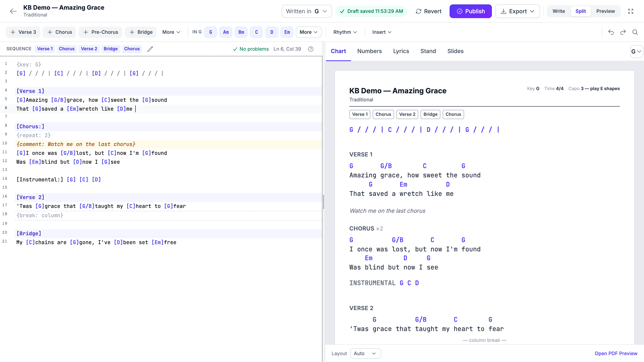Switch to Preview view mode
The height and width of the screenshot is (362, 644).
pos(605,11)
